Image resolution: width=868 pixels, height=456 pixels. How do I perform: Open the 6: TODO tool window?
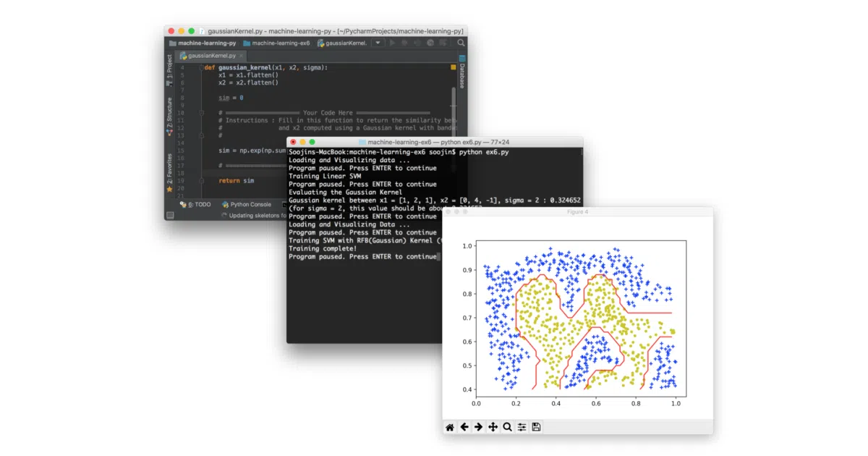pyautogui.click(x=195, y=205)
